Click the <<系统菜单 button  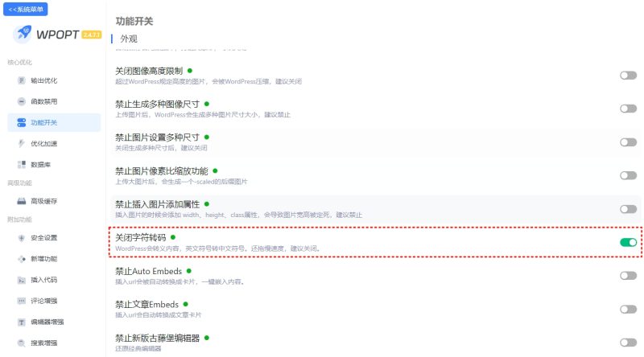click(x=26, y=9)
